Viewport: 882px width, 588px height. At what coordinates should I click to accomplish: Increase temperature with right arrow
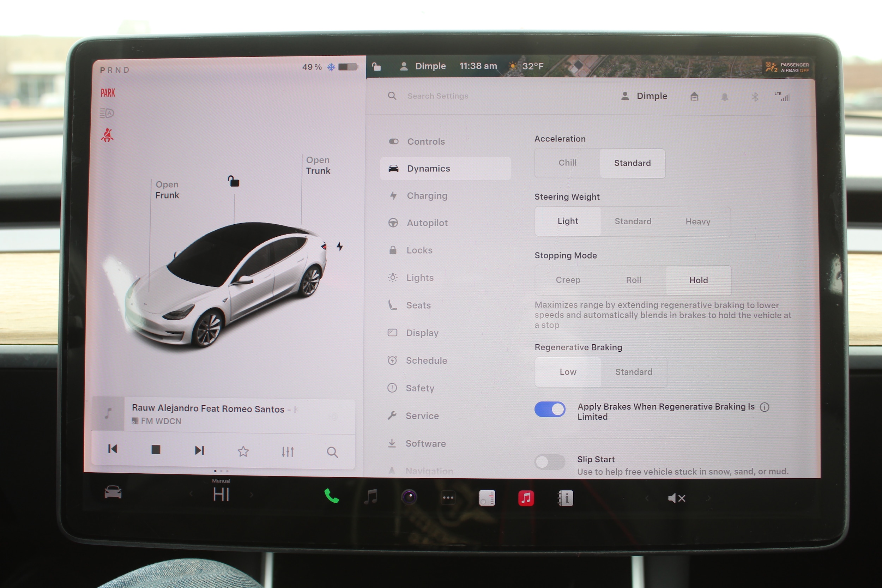(x=252, y=495)
